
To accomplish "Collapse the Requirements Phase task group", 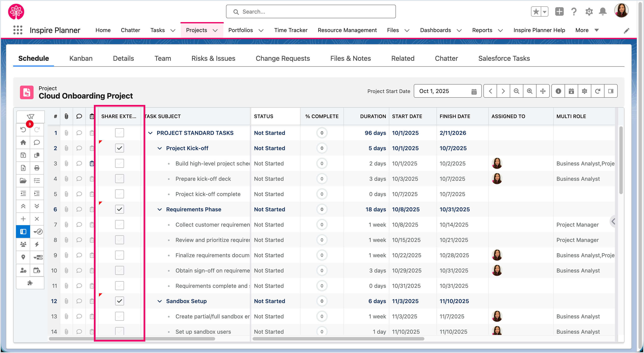I will tap(160, 209).
